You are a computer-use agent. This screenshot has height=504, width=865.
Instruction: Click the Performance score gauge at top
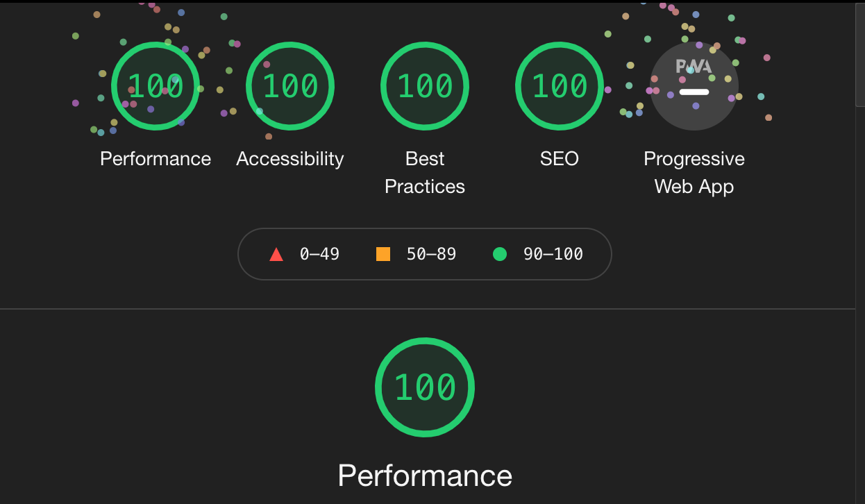156,86
